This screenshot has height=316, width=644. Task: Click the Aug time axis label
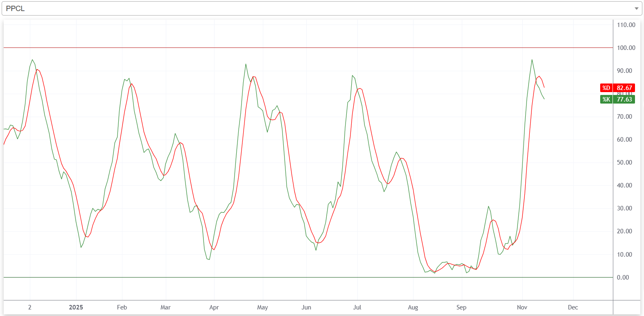tap(413, 307)
